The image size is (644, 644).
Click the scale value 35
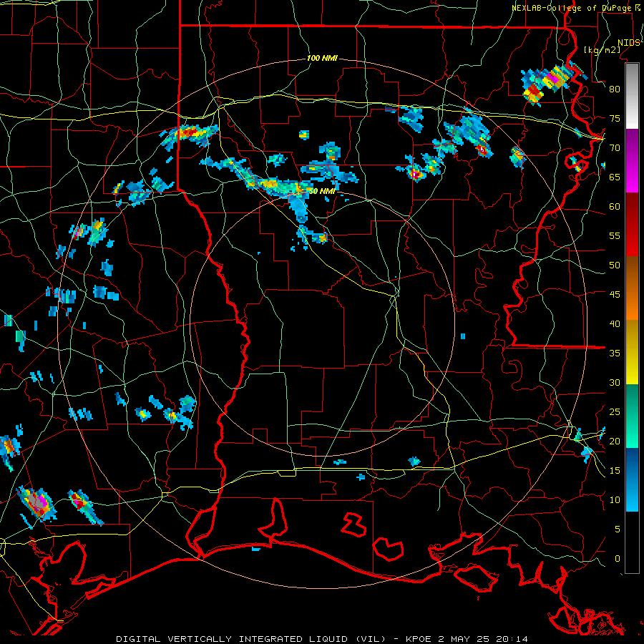coord(615,353)
